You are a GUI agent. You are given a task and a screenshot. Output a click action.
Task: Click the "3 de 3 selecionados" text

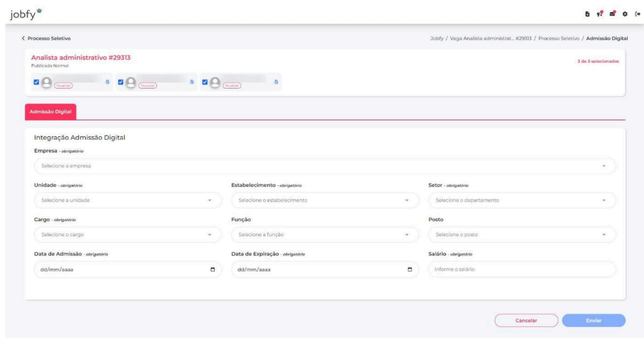point(599,61)
